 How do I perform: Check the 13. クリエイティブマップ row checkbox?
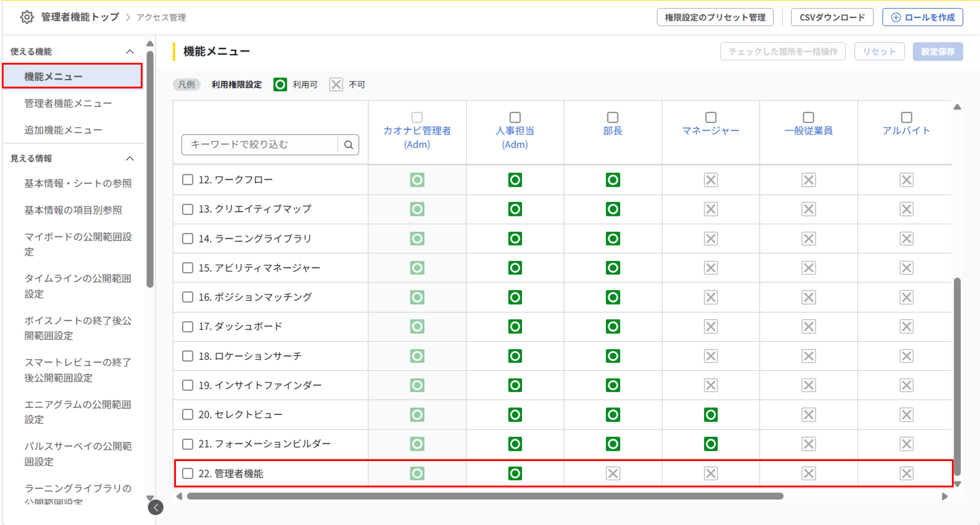pyautogui.click(x=188, y=209)
